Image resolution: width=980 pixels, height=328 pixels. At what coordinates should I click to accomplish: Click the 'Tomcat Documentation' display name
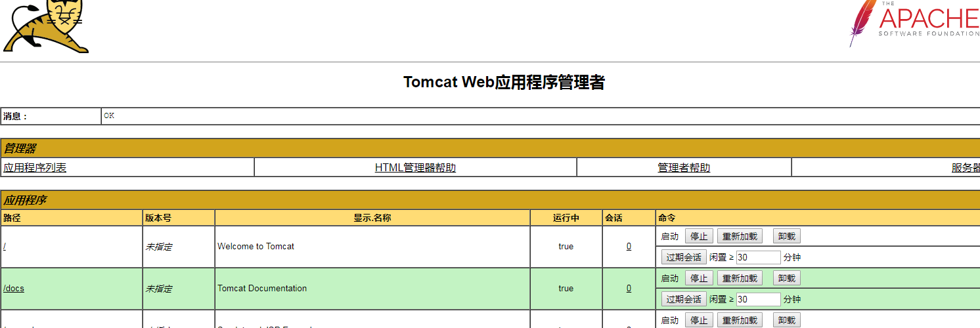(262, 288)
